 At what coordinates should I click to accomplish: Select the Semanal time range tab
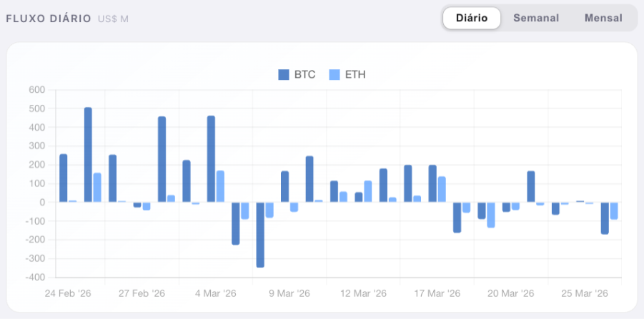535,19
